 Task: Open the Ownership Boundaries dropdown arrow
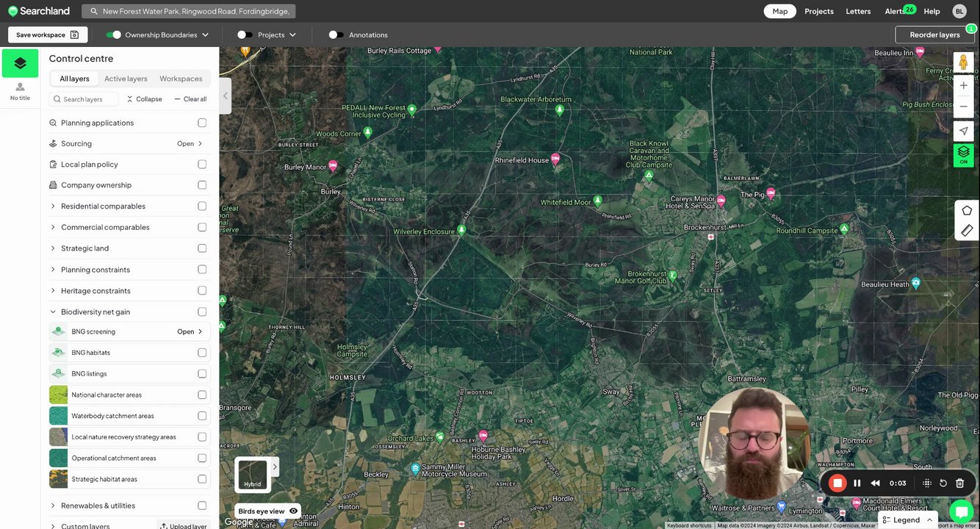pyautogui.click(x=205, y=35)
